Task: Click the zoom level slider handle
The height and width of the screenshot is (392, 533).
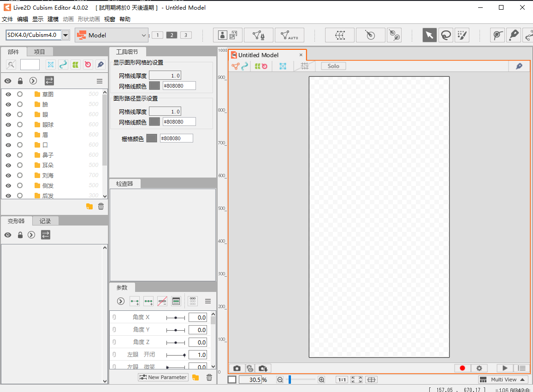Action: (x=290, y=380)
